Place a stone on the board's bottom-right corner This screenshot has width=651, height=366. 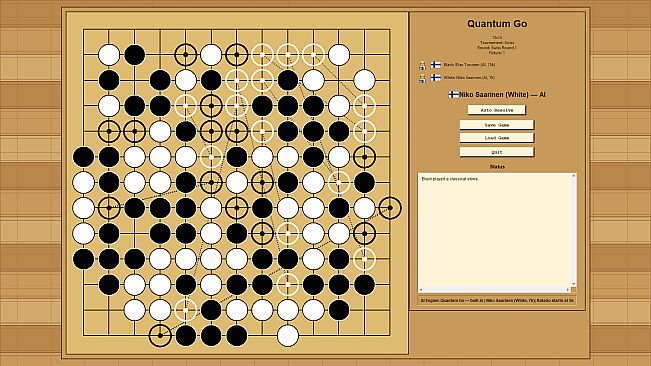390,335
